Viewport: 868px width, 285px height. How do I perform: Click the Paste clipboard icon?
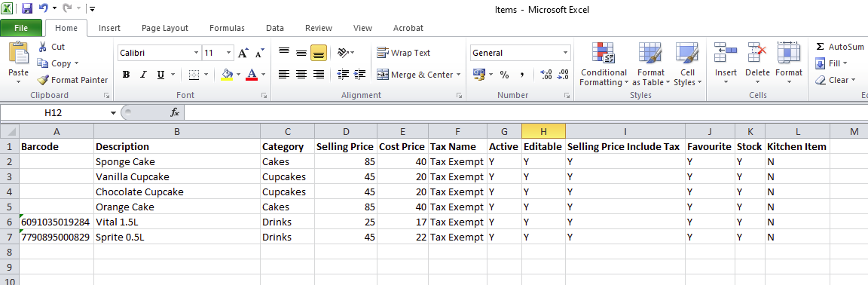pos(19,53)
